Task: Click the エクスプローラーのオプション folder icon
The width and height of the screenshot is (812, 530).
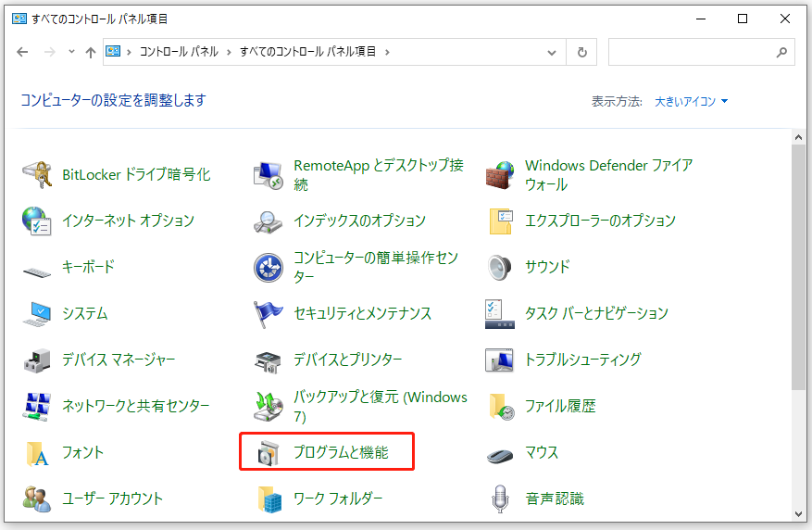Action: pos(500,221)
